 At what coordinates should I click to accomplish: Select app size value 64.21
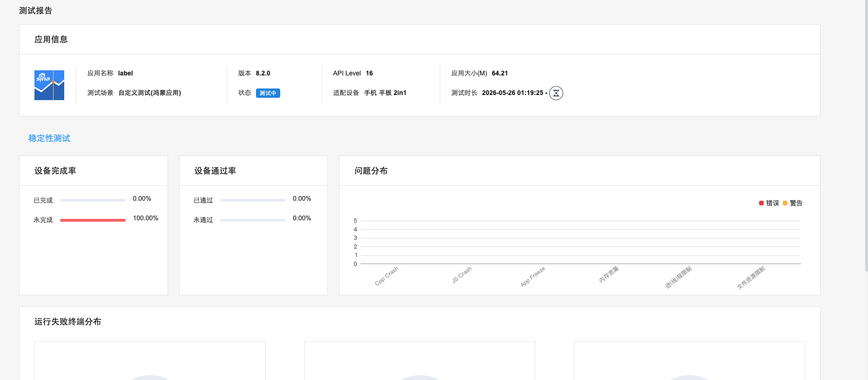point(500,73)
